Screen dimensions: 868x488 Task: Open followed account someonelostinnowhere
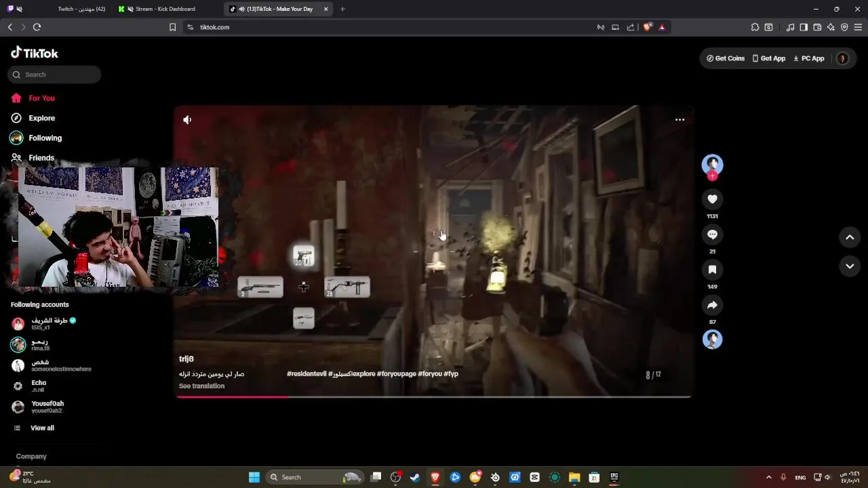(51, 366)
